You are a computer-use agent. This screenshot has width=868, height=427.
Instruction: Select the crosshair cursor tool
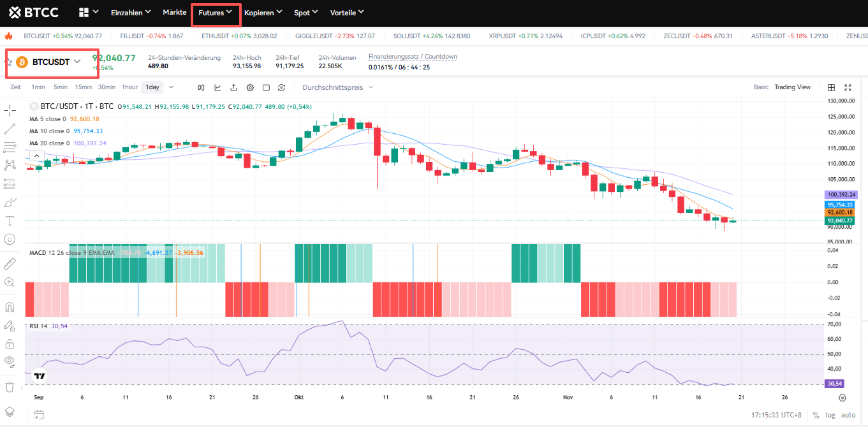tap(10, 110)
